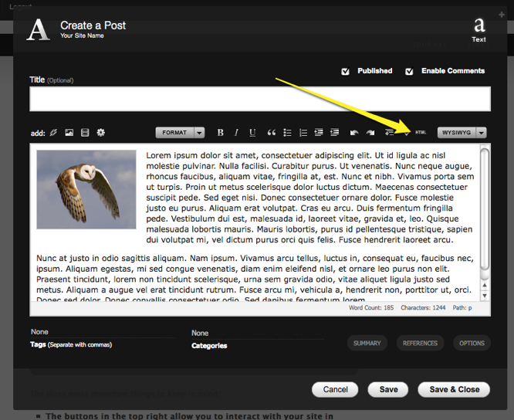The image size is (514, 420).
Task: Open the OPTIONS tab
Action: click(472, 343)
